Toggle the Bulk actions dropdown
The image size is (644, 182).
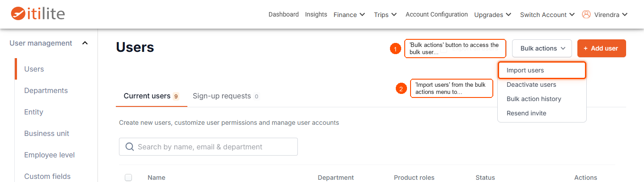pyautogui.click(x=542, y=48)
